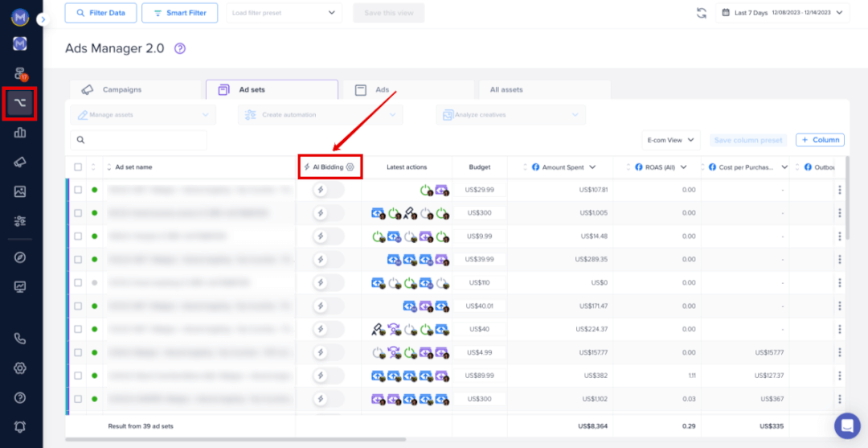
Task: Toggle AI Bidding for the US$89.99 budget row
Action: pos(328,376)
